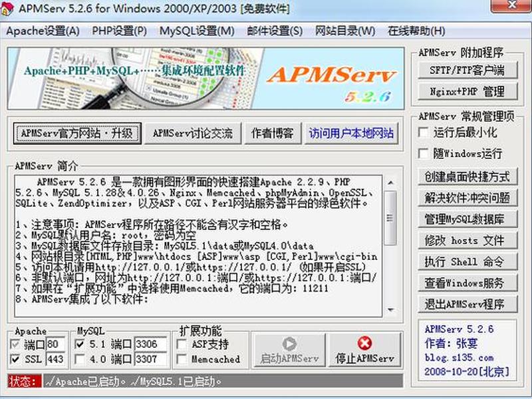Image resolution: width=532 pixels, height=399 pixels.
Task: Click 执行 Shell 命令 button
Action: point(467,261)
